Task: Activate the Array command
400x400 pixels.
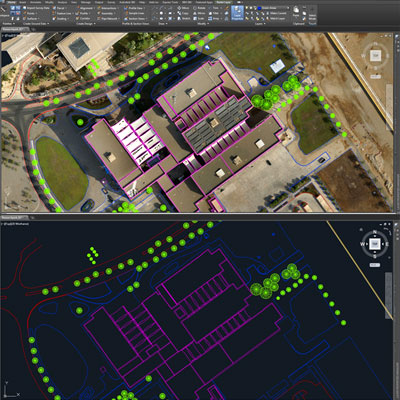Action: [x=215, y=19]
